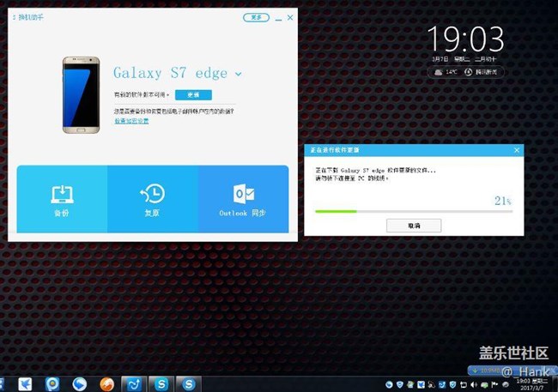Screen dimensions: 558x392
Task: Switch to Smart Switch in the taskbar
Action: [133, 383]
